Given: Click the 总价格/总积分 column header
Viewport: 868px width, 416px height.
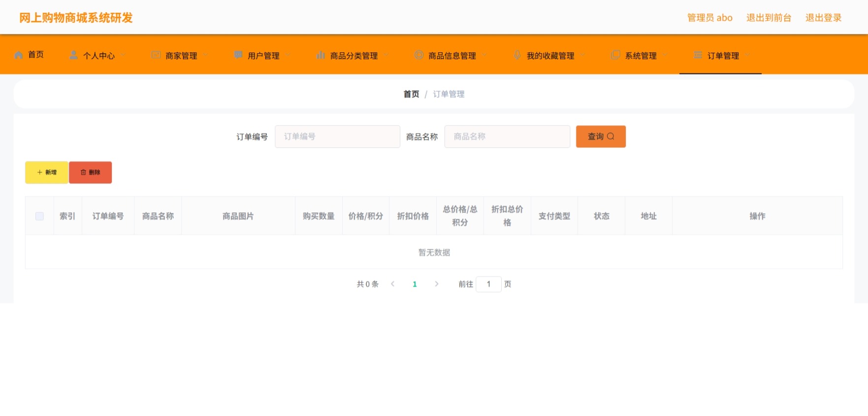Looking at the screenshot, I should tap(460, 216).
